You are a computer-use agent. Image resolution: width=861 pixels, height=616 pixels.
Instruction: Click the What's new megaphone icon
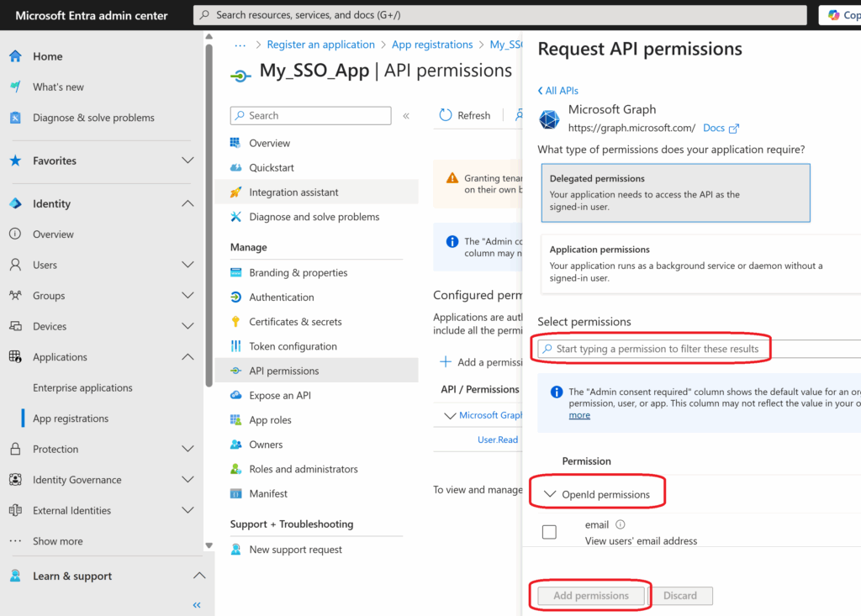coord(15,87)
